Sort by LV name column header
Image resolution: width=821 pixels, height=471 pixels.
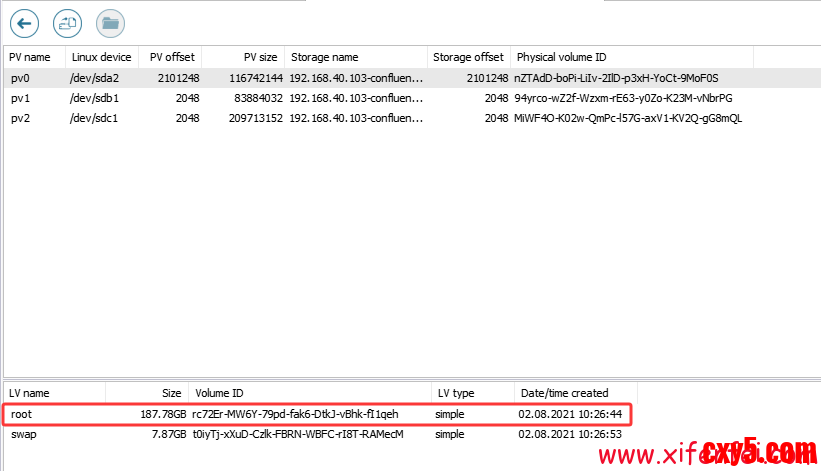tap(54, 393)
